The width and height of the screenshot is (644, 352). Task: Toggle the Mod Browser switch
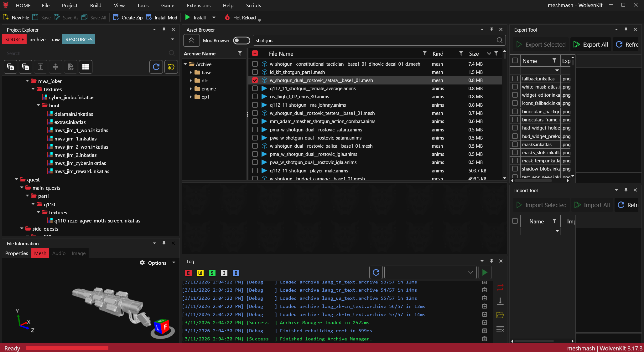(x=241, y=40)
